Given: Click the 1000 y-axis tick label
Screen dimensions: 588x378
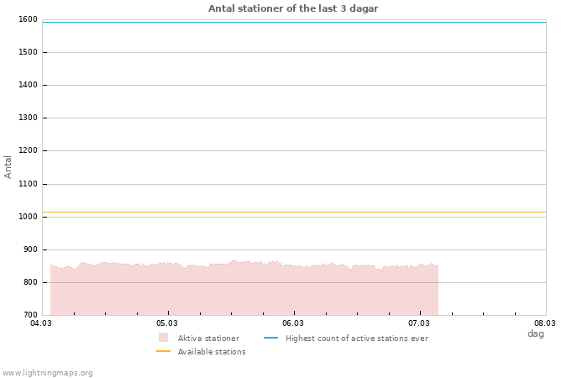Looking at the screenshot, I should tap(28, 217).
